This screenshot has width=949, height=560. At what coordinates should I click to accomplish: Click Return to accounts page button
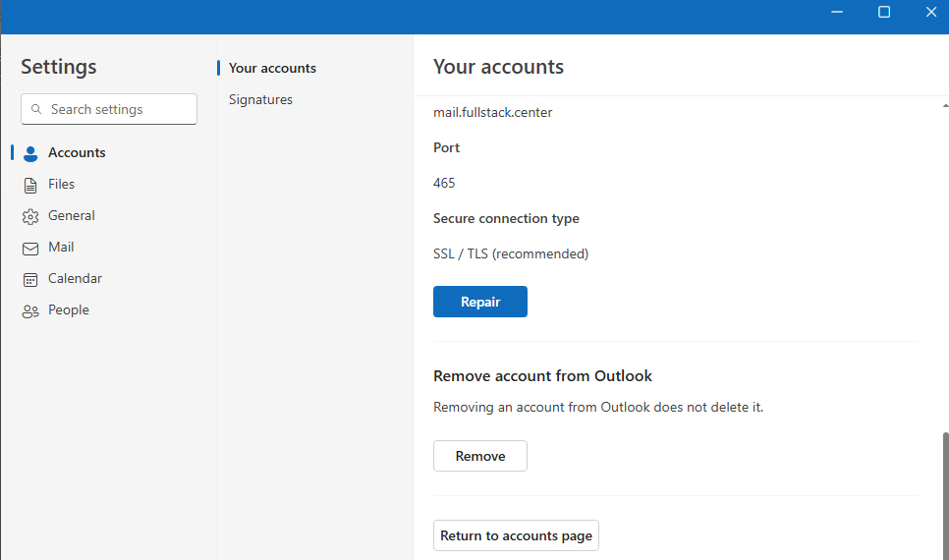(x=516, y=535)
